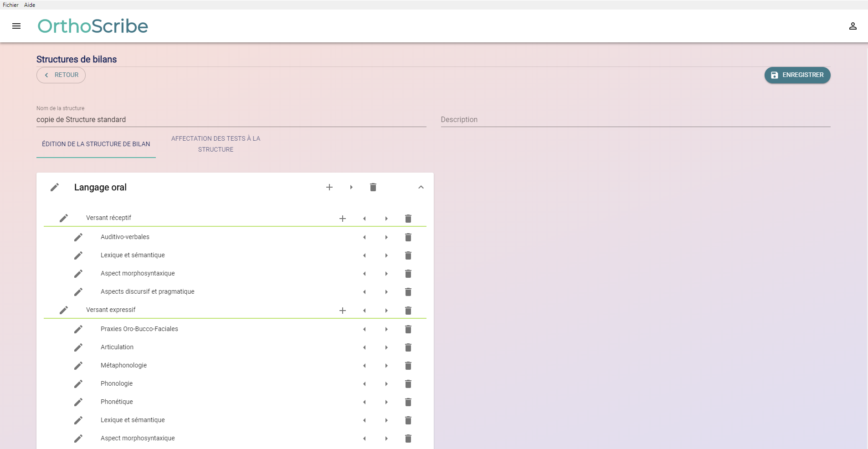Edit the Versant expressif heading
The height and width of the screenshot is (449, 868).
(64, 310)
